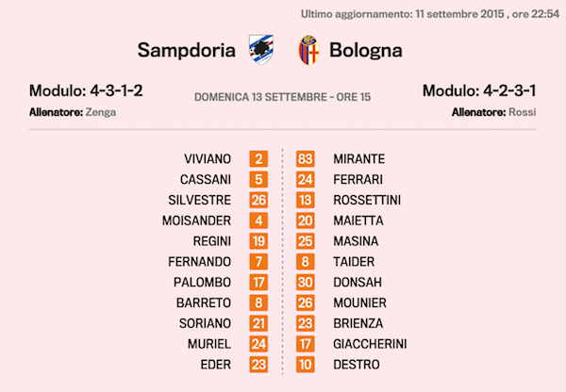Click the Domenica 13 Settembre match date
The height and width of the screenshot is (392, 566).
click(282, 96)
